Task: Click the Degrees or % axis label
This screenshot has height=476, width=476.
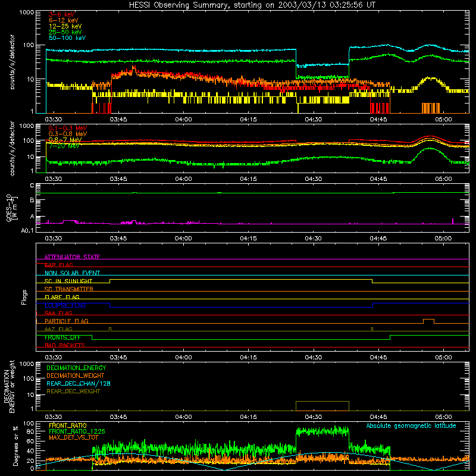Action: [15, 446]
